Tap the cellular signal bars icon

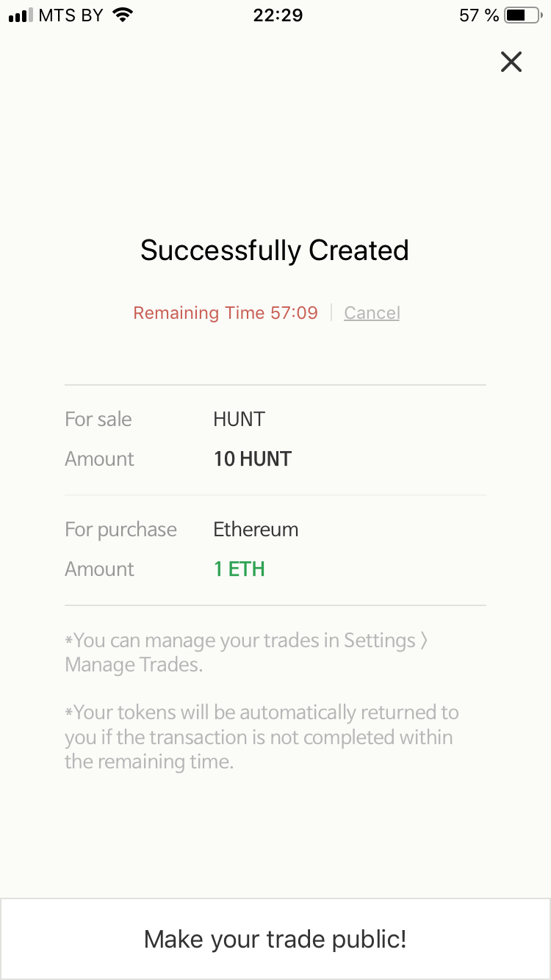(21, 15)
